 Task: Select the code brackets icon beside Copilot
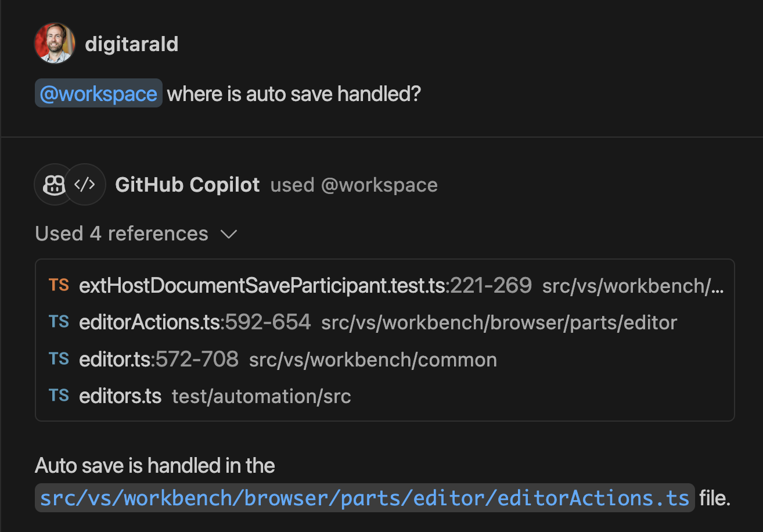85,185
